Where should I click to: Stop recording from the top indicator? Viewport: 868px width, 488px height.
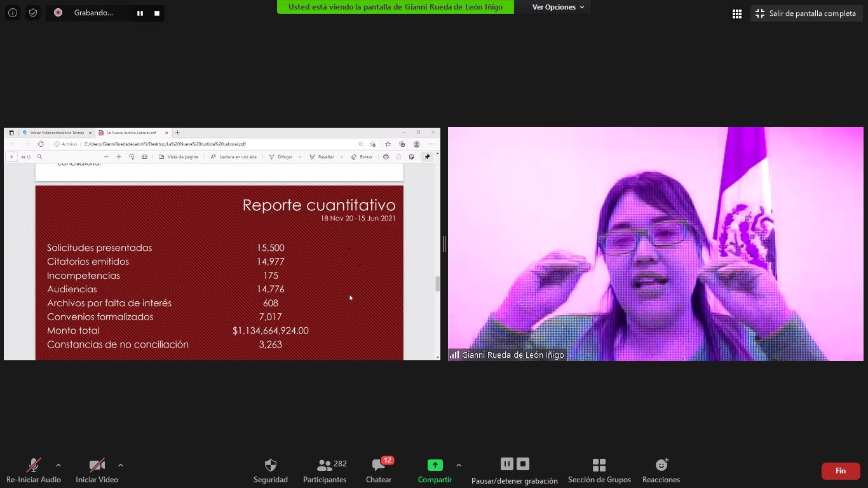point(156,13)
